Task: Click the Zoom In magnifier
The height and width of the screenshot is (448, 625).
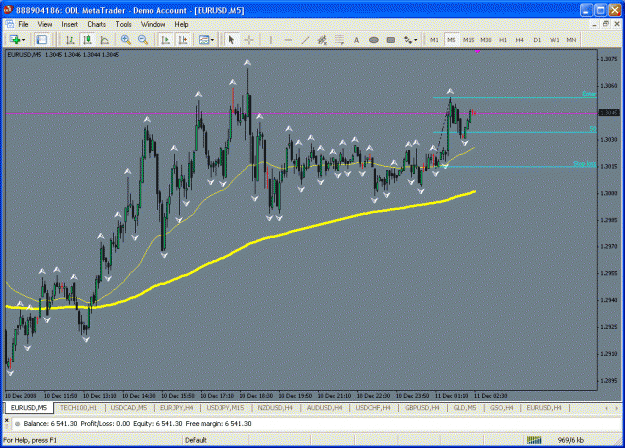Action: pyautogui.click(x=126, y=40)
